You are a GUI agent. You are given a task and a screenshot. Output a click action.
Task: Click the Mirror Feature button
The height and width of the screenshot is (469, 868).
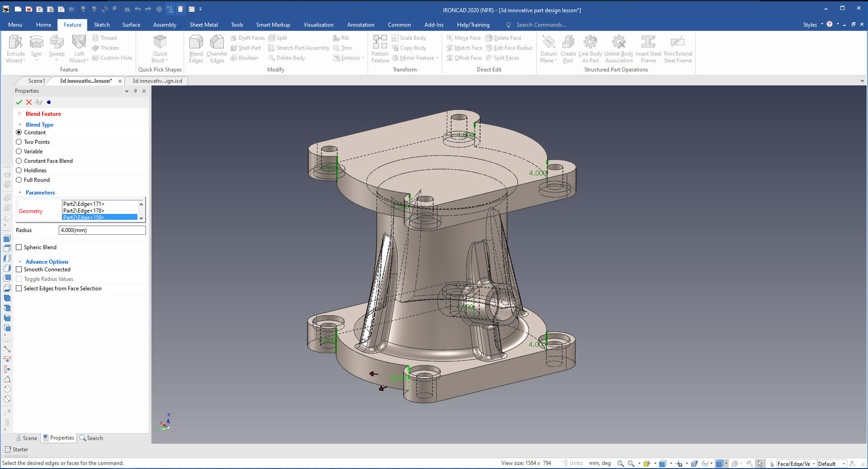pos(416,58)
